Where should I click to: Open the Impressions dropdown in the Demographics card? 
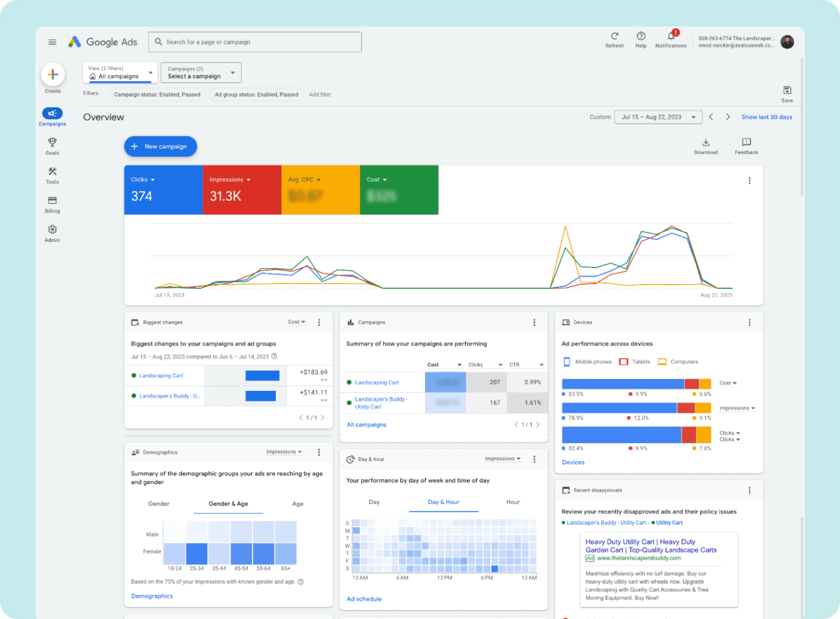(283, 452)
